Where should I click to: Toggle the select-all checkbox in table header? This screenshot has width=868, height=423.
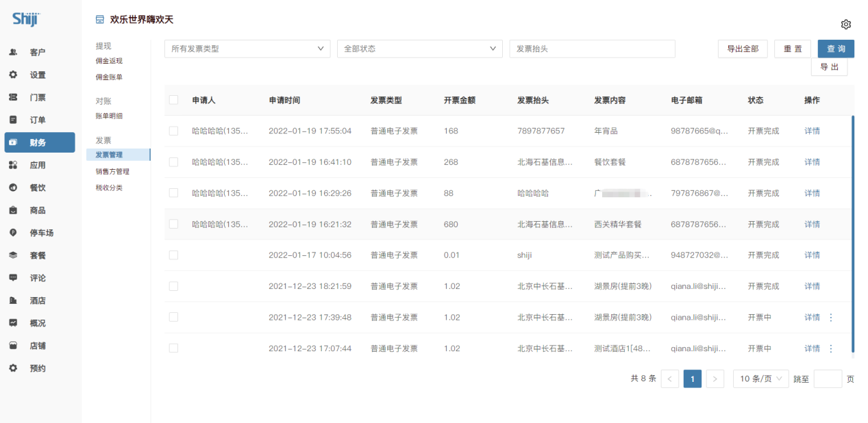click(x=173, y=100)
